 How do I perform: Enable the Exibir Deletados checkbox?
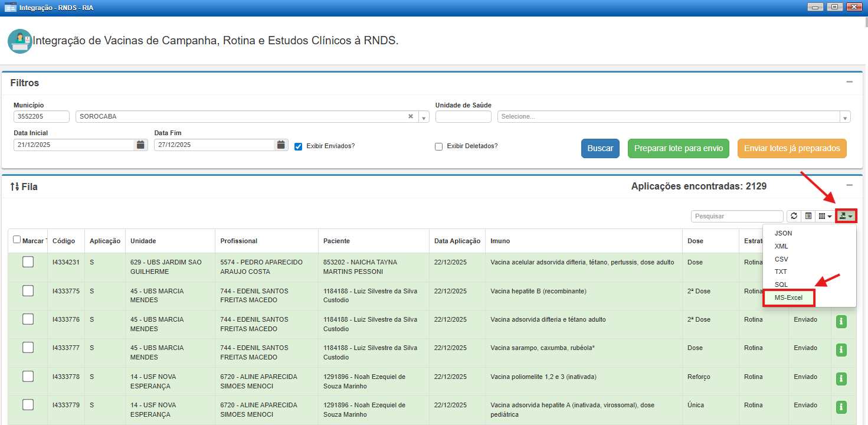tap(438, 146)
